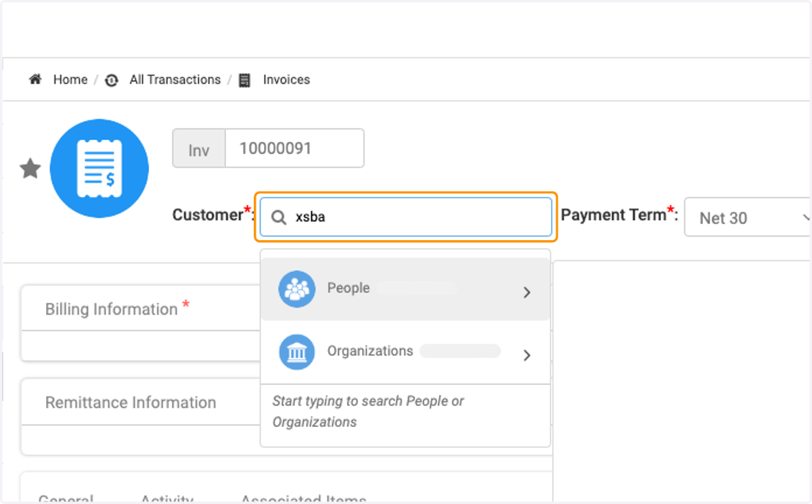The width and height of the screenshot is (812, 504).
Task: Open the Invoices breadcrumb link
Action: point(286,80)
